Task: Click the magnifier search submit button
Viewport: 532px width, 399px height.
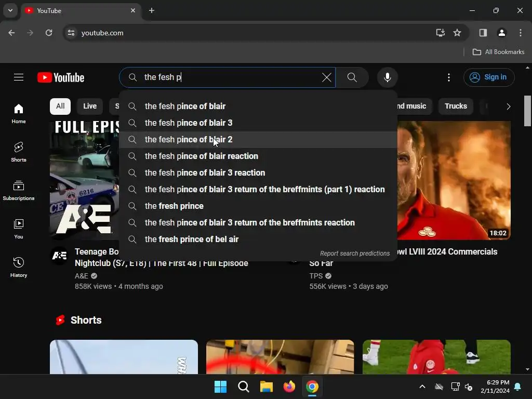Action: click(x=352, y=77)
